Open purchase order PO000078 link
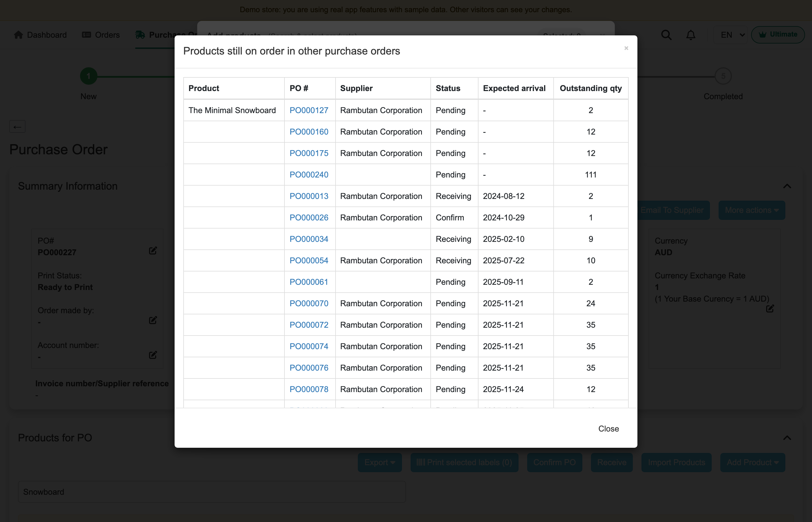The image size is (812, 522). 309,389
